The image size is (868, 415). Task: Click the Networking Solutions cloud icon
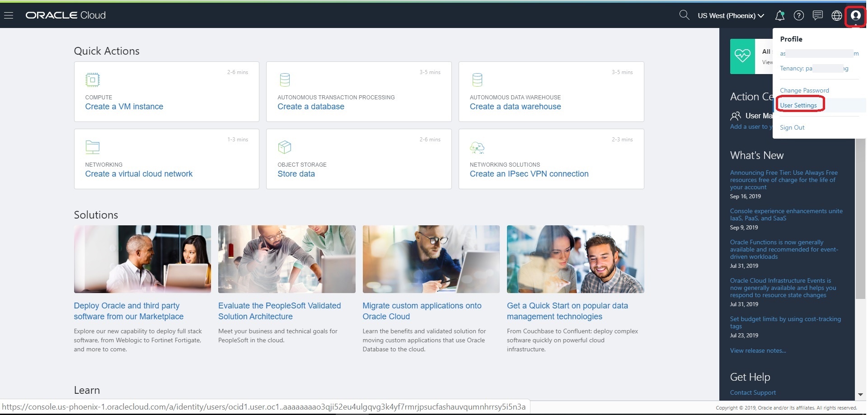click(477, 147)
